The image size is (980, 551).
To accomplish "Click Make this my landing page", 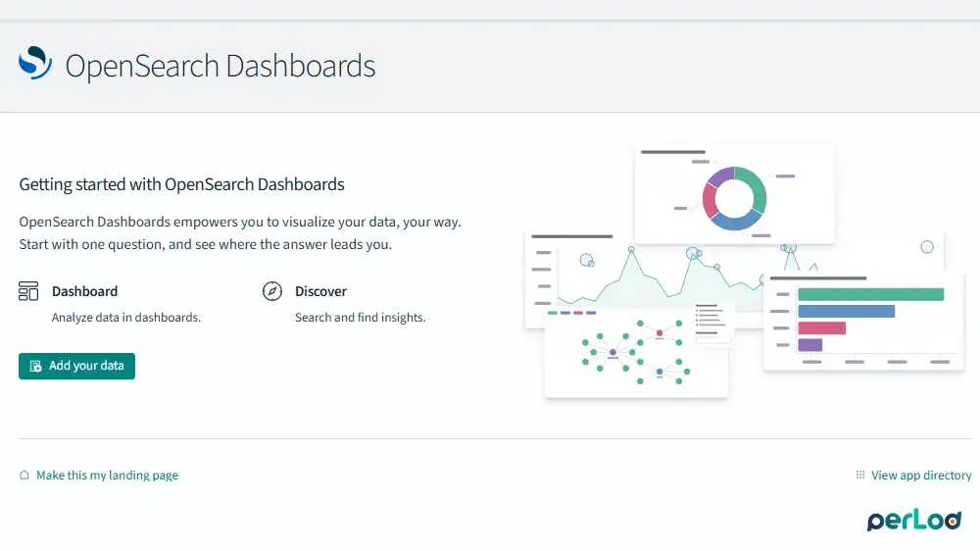I will [x=107, y=476].
